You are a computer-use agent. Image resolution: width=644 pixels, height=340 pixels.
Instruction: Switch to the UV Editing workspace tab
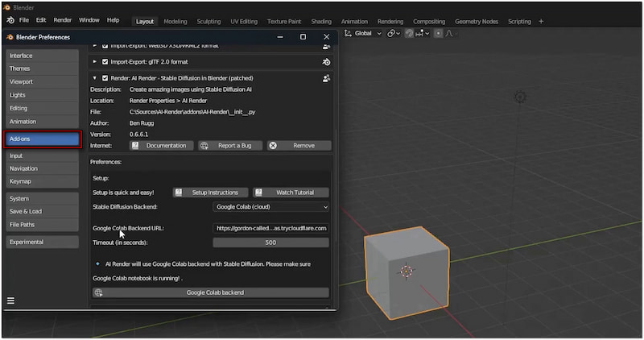tap(244, 22)
